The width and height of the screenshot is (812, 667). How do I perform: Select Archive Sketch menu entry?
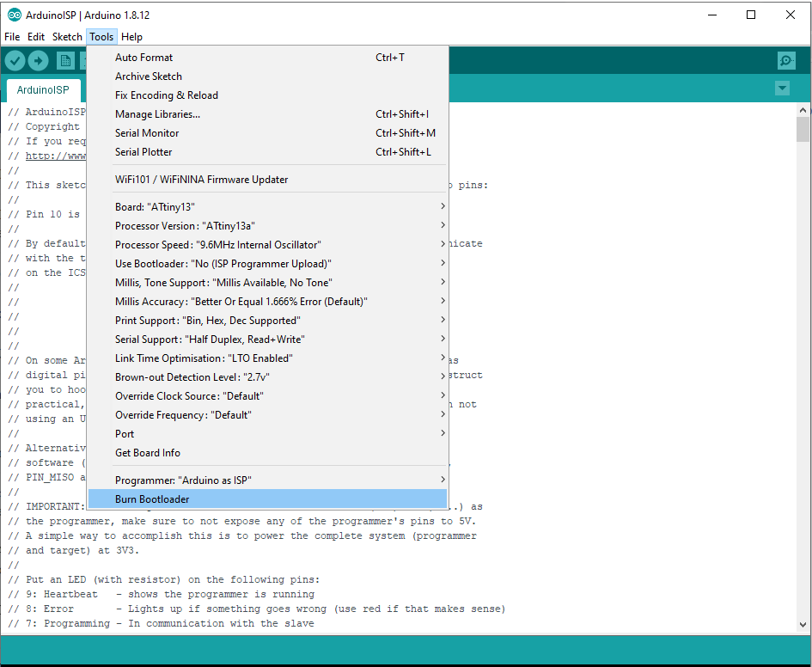click(x=267, y=76)
